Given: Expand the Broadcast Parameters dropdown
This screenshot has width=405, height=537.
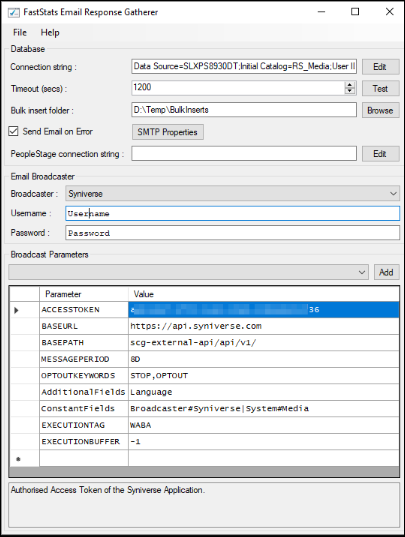Looking at the screenshot, I should point(362,272).
